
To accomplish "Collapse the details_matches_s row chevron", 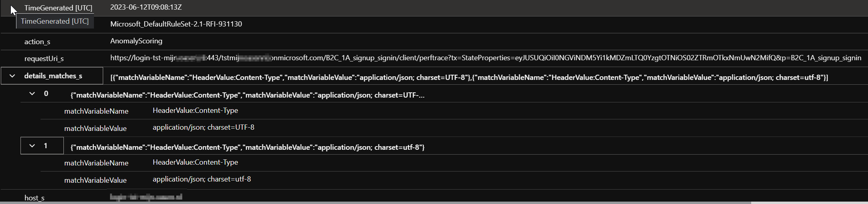I will [12, 76].
